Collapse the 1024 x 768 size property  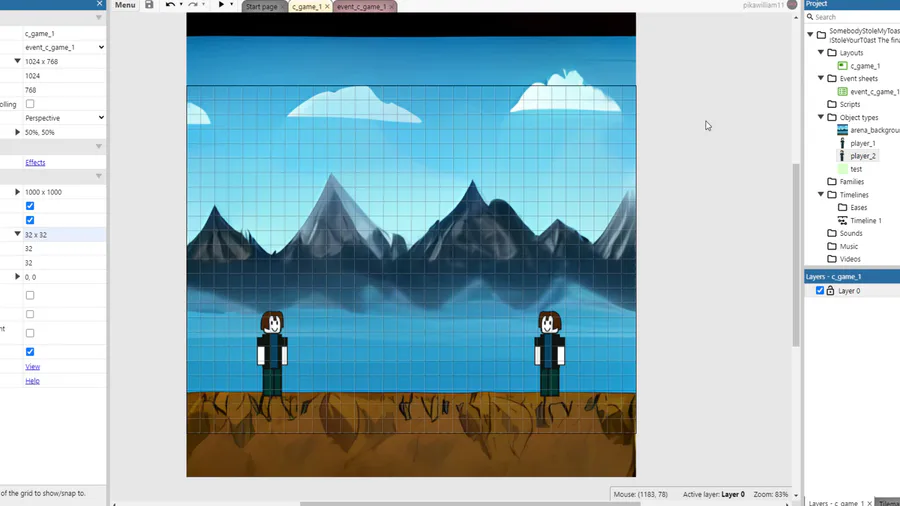coord(17,61)
